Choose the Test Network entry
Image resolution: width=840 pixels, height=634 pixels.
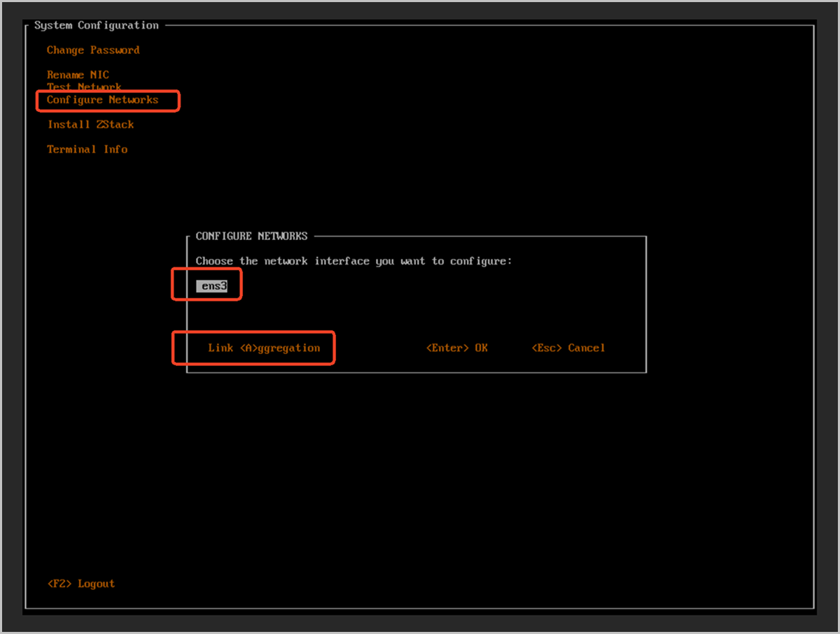[x=84, y=87]
